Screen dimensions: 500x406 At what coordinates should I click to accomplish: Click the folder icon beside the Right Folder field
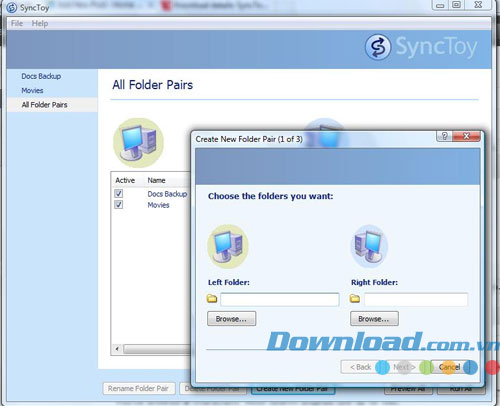pos(355,299)
